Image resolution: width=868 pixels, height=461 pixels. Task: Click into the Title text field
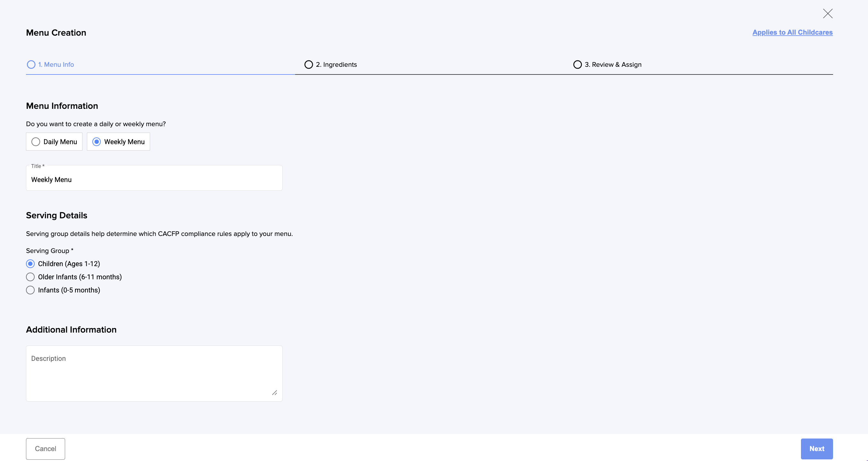pyautogui.click(x=154, y=180)
